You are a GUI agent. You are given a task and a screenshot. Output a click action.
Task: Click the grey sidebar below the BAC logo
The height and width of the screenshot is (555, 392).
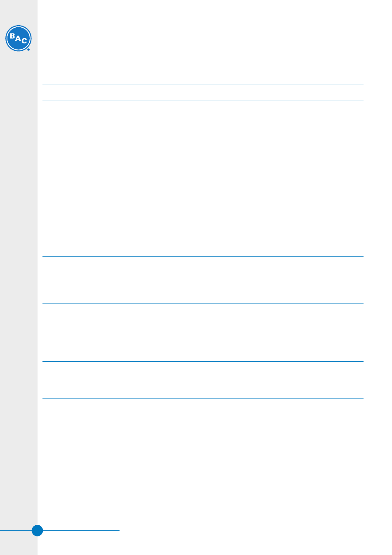19,289
